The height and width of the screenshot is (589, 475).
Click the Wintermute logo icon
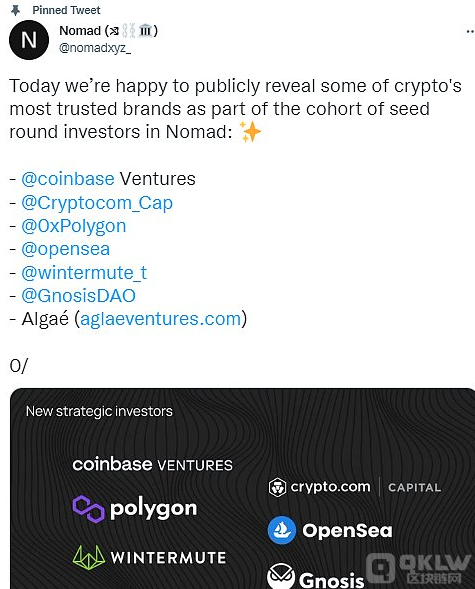89,557
